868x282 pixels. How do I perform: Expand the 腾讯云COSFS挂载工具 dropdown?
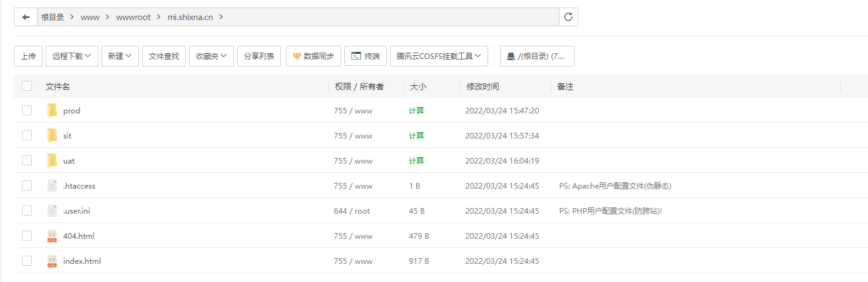click(x=439, y=56)
